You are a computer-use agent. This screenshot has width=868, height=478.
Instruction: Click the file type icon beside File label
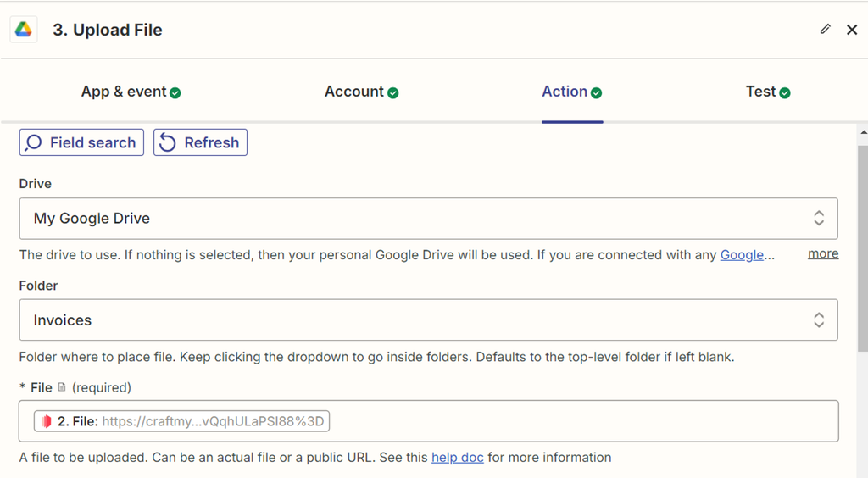click(62, 387)
